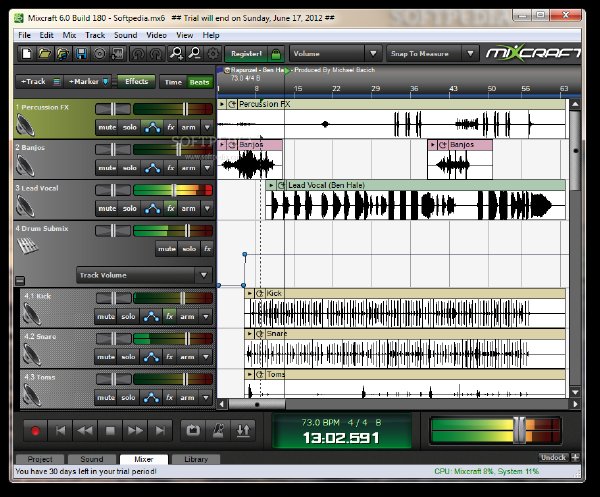Image resolution: width=600 pixels, height=497 pixels.
Task: Click the Effects button
Action: (137, 81)
